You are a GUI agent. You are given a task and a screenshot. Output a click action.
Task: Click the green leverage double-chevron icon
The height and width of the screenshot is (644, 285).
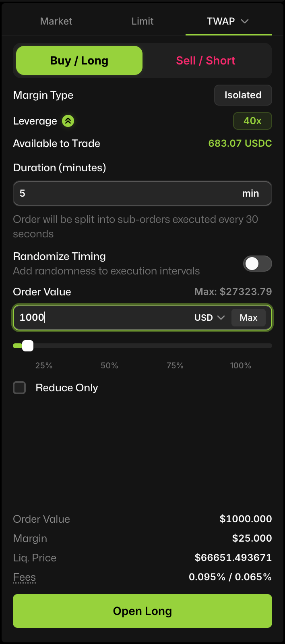[x=68, y=121]
